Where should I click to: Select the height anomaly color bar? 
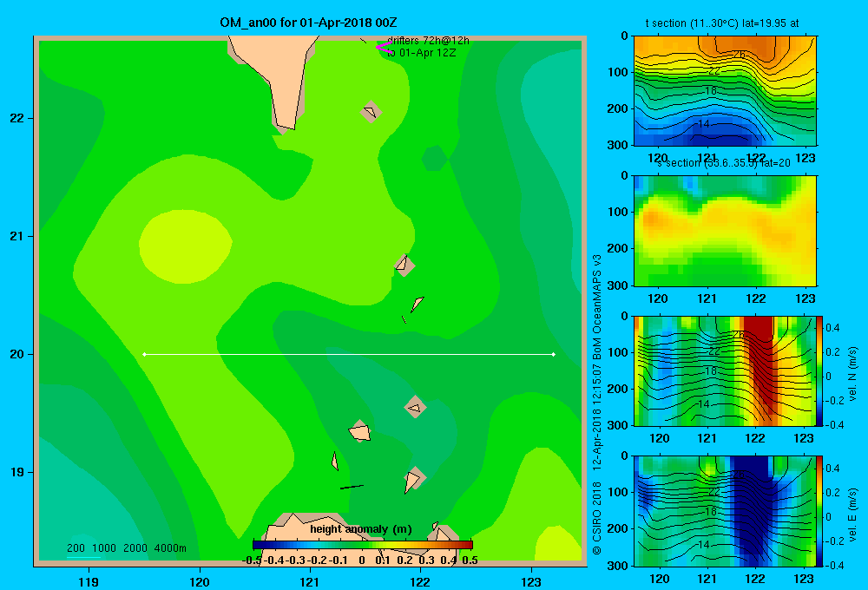pos(363,545)
